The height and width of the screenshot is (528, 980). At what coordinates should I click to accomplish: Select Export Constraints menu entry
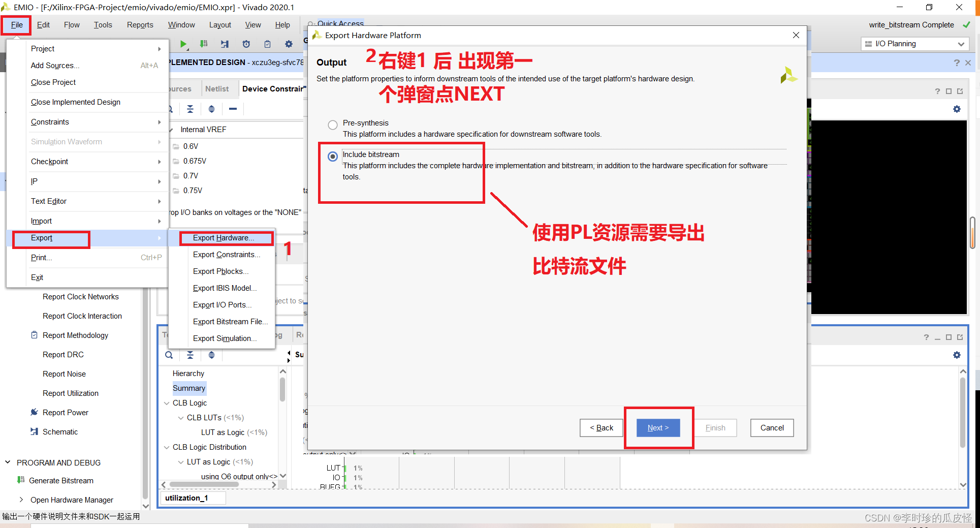pos(227,255)
